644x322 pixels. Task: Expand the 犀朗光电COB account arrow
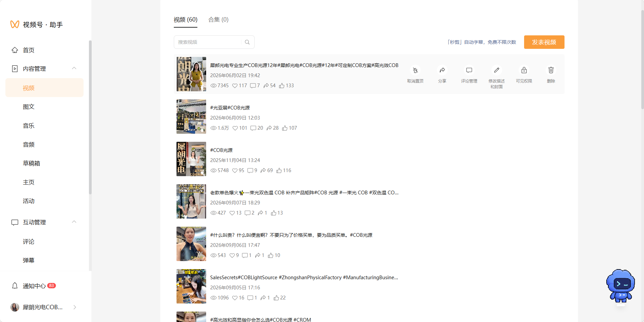coord(75,307)
